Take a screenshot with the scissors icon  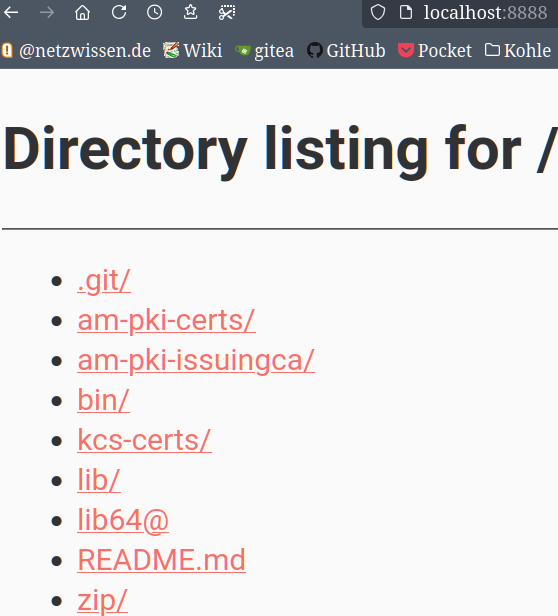pyautogui.click(x=227, y=13)
